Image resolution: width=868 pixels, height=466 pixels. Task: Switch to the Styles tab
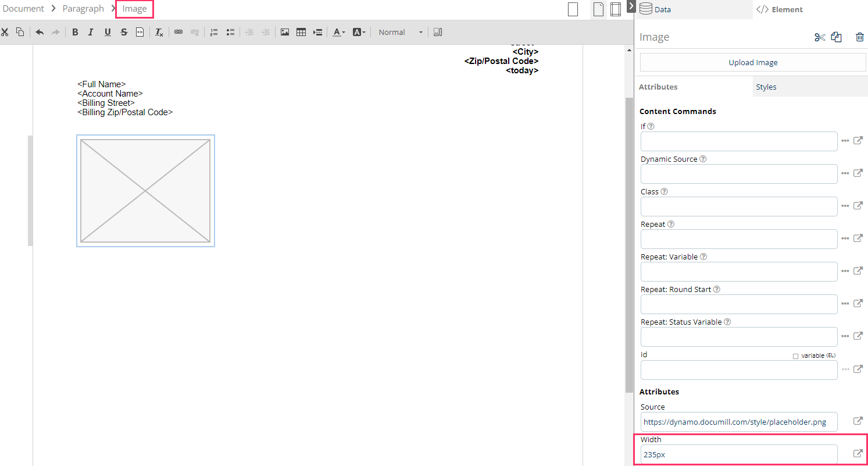[x=766, y=87]
